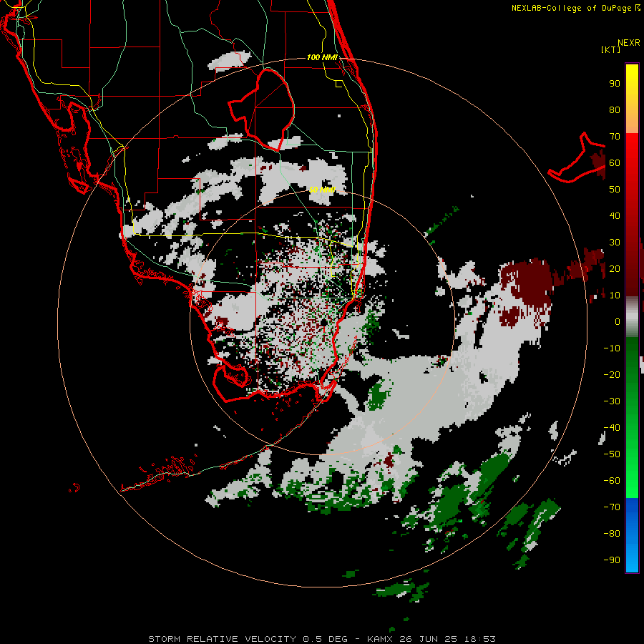644x644 pixels.
Task: Click the STORM RELATIVE VELOCITY footer caption
Action: pos(321,639)
